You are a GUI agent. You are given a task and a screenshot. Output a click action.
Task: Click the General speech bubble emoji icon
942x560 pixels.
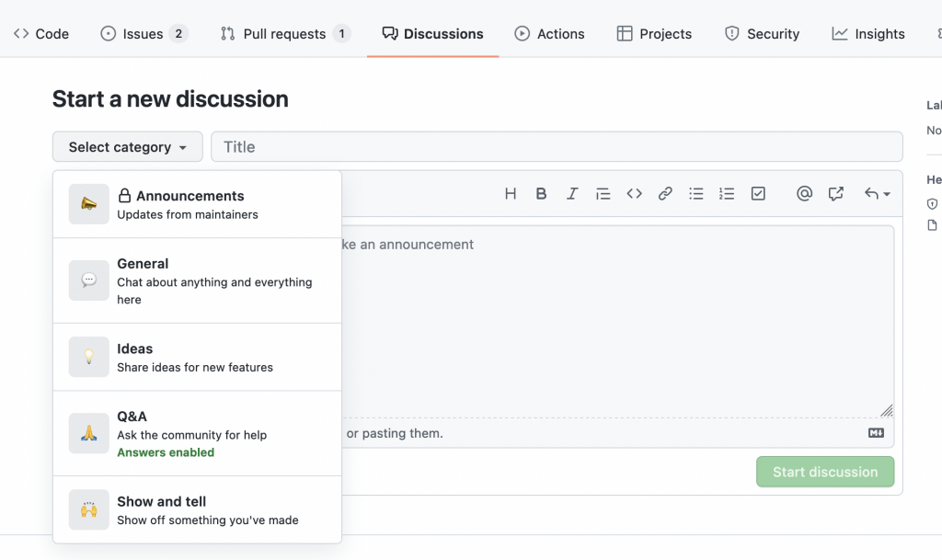89,280
